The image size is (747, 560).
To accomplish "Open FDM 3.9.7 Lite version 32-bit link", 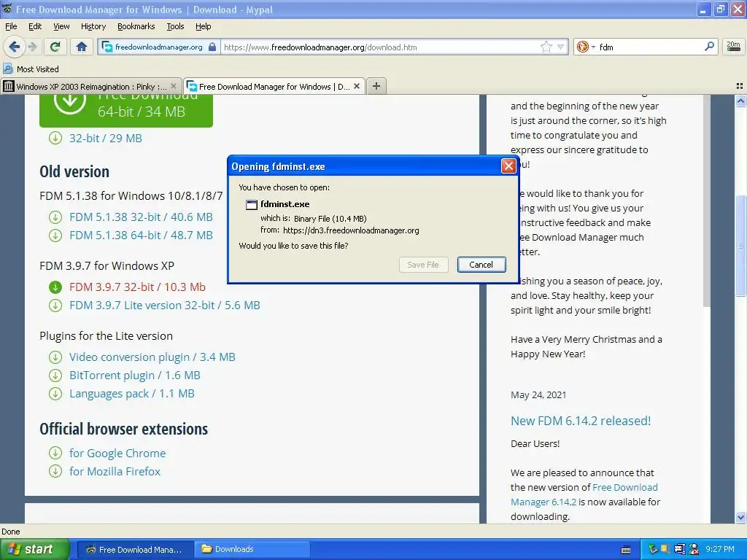I will click(x=164, y=306).
